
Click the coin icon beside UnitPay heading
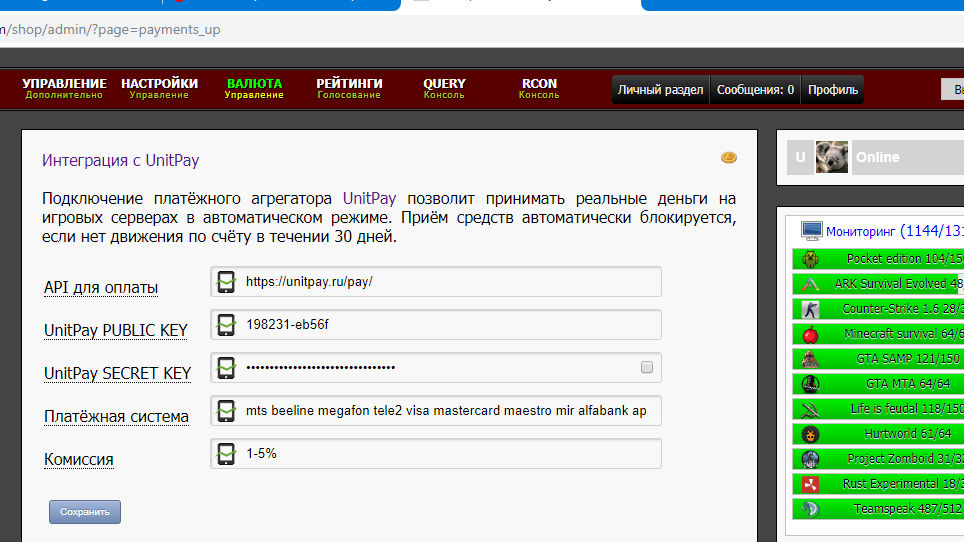(x=729, y=158)
